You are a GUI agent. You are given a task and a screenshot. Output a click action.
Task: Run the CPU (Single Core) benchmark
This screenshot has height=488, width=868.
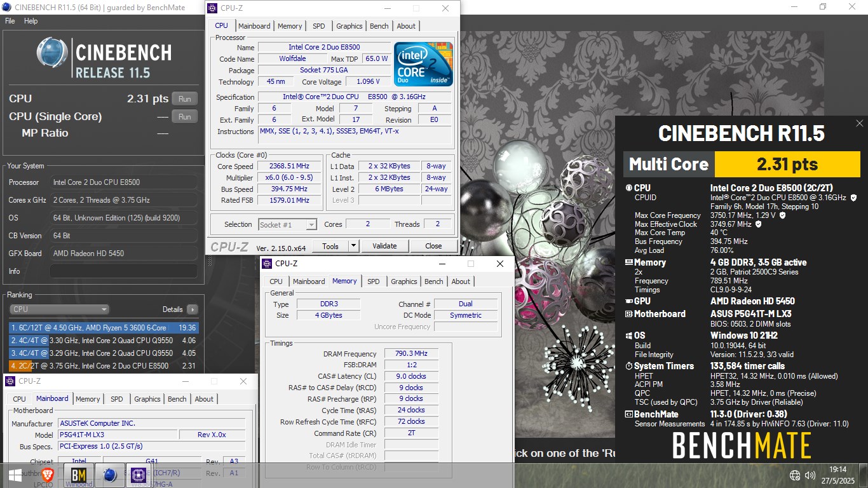pos(185,117)
